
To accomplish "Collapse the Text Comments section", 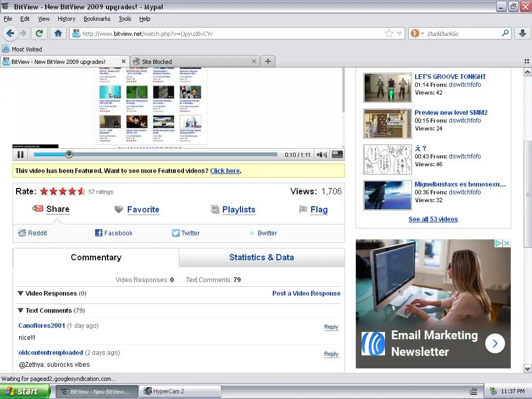I will pyautogui.click(x=21, y=310).
